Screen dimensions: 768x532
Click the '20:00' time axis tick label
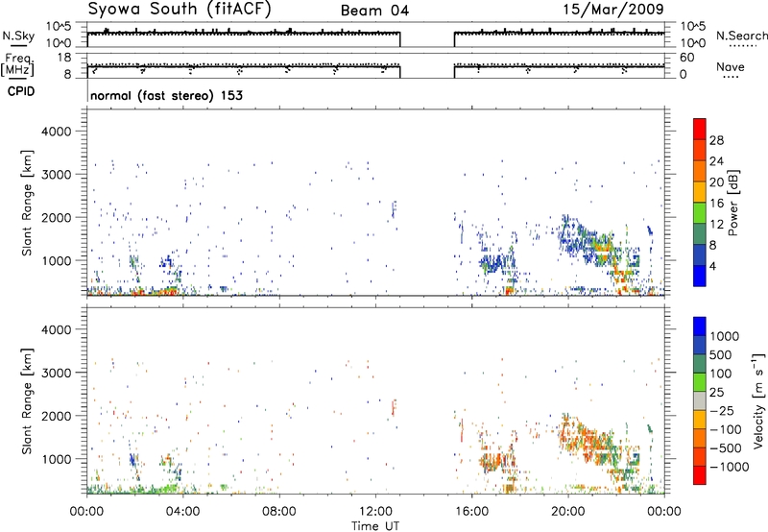coord(567,511)
